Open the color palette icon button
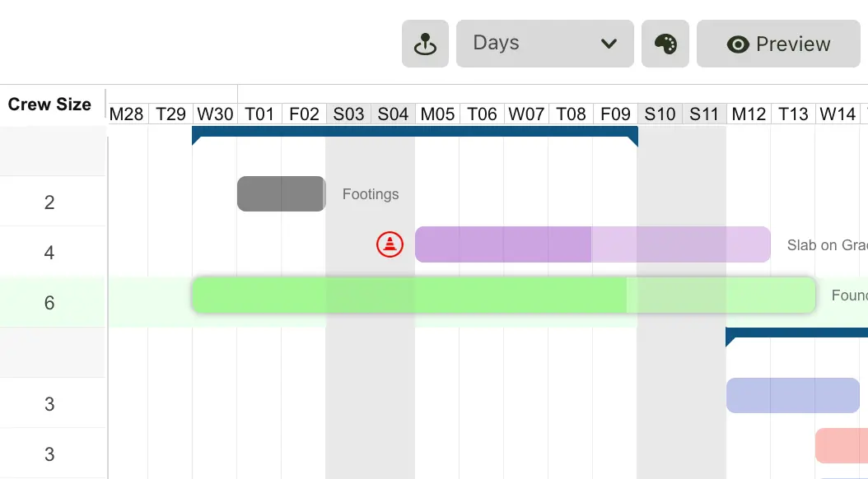 pyautogui.click(x=665, y=44)
